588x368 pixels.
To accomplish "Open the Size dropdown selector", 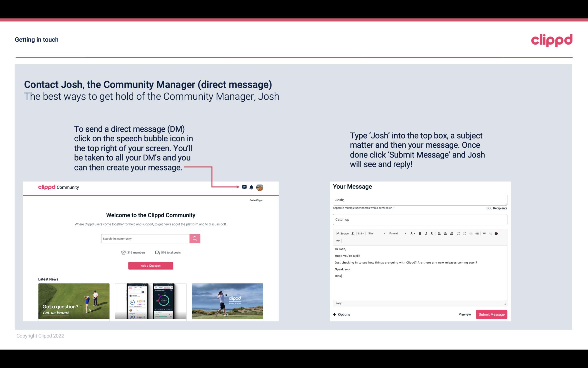I will point(375,233).
